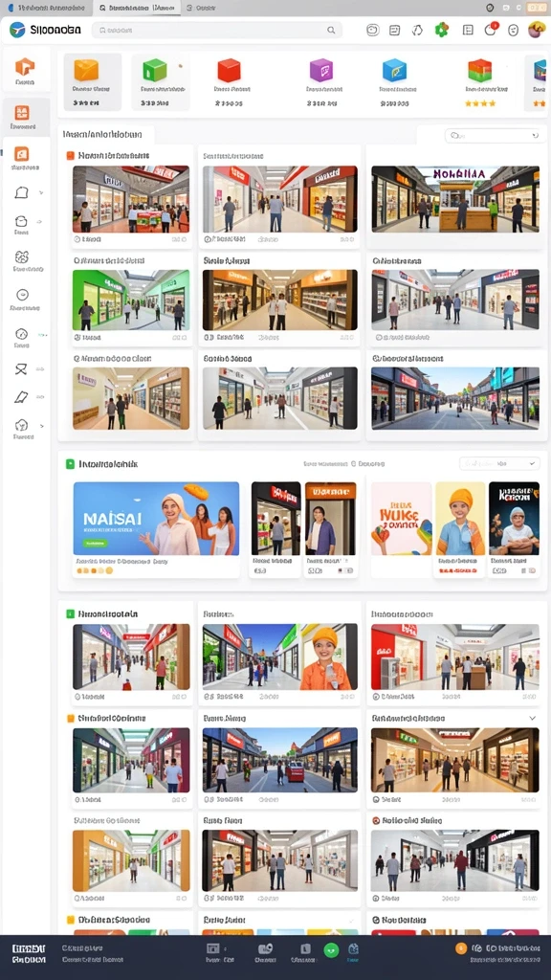Expand dropdown beside the promotional banner section

(x=499, y=463)
